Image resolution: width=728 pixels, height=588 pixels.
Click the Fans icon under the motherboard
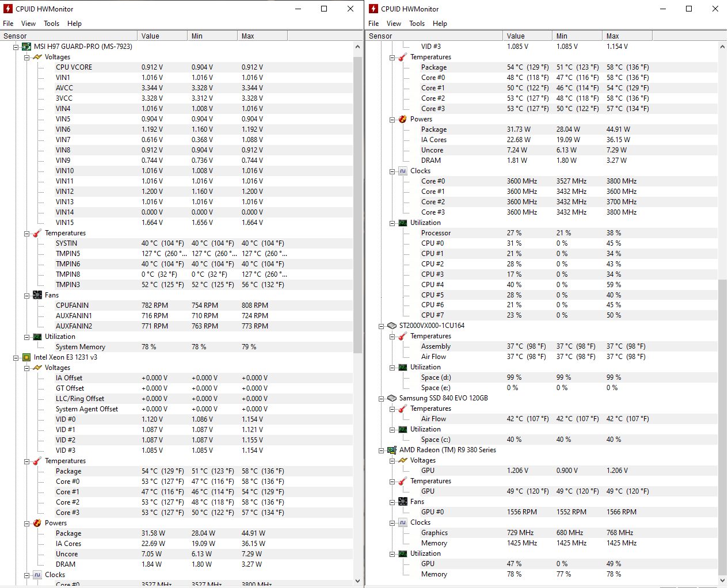[37, 295]
